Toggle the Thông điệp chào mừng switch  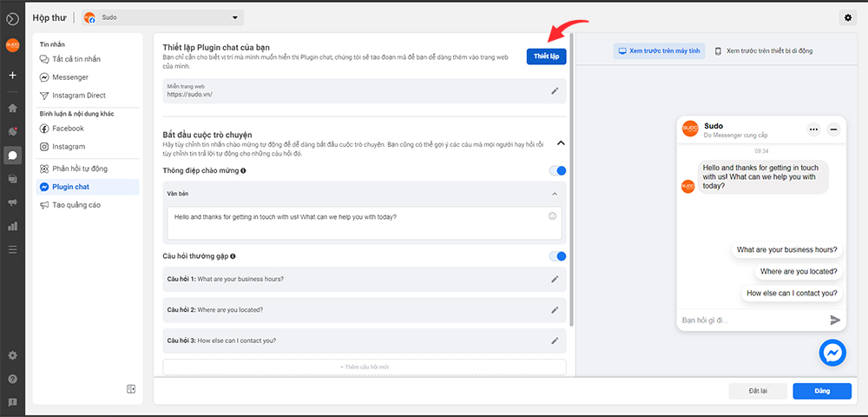pos(557,170)
